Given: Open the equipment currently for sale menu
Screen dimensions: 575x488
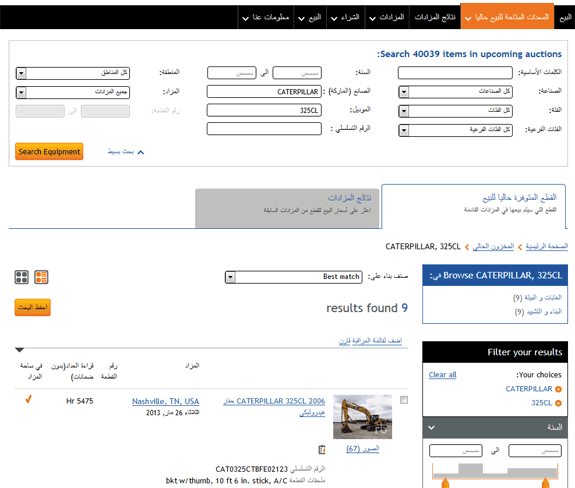Looking at the screenshot, I should coord(507,17).
